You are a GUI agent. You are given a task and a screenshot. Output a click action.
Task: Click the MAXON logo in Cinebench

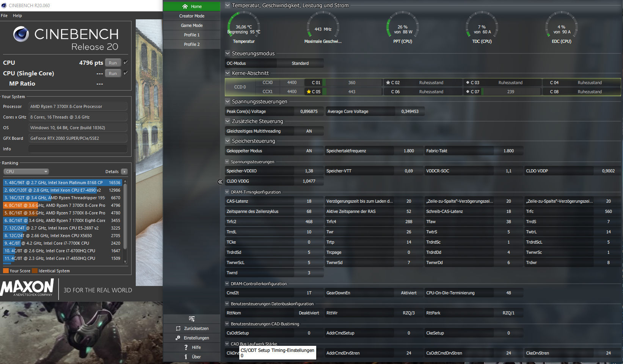pyautogui.click(x=27, y=287)
